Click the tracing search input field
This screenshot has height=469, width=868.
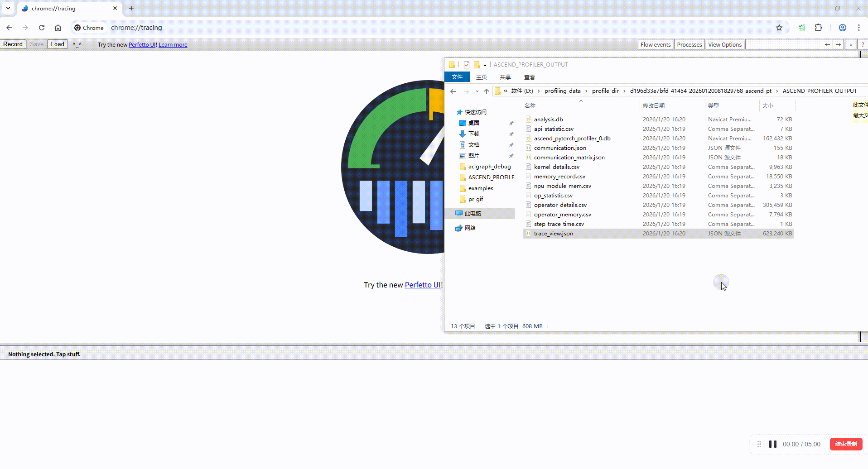pos(784,44)
